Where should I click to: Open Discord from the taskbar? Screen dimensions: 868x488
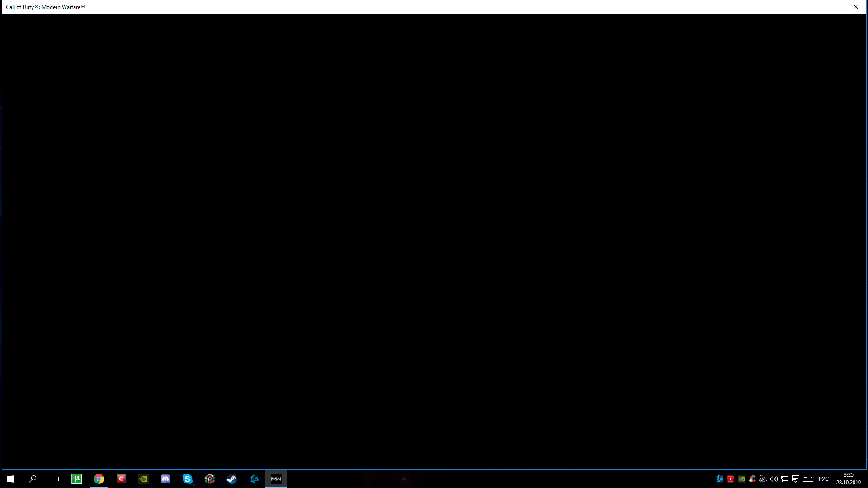165,479
